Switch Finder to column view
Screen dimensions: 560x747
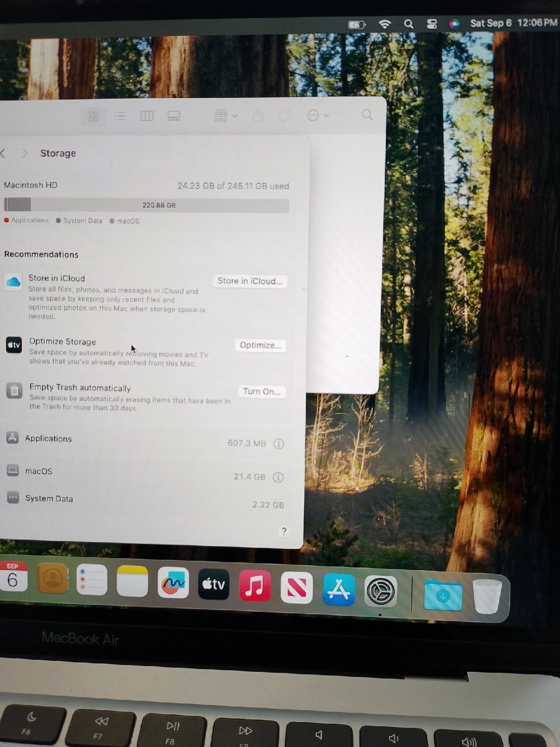[147, 116]
